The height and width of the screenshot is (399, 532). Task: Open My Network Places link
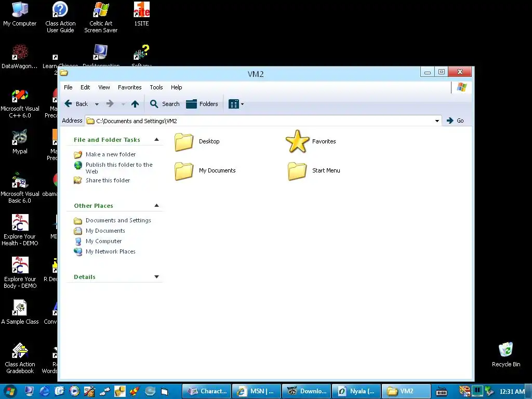coord(110,251)
